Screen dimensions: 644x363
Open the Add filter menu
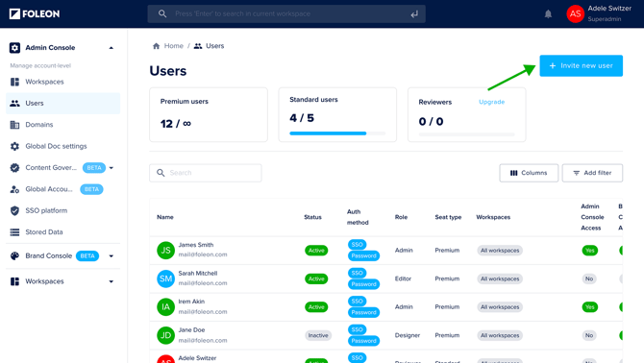[x=592, y=173]
